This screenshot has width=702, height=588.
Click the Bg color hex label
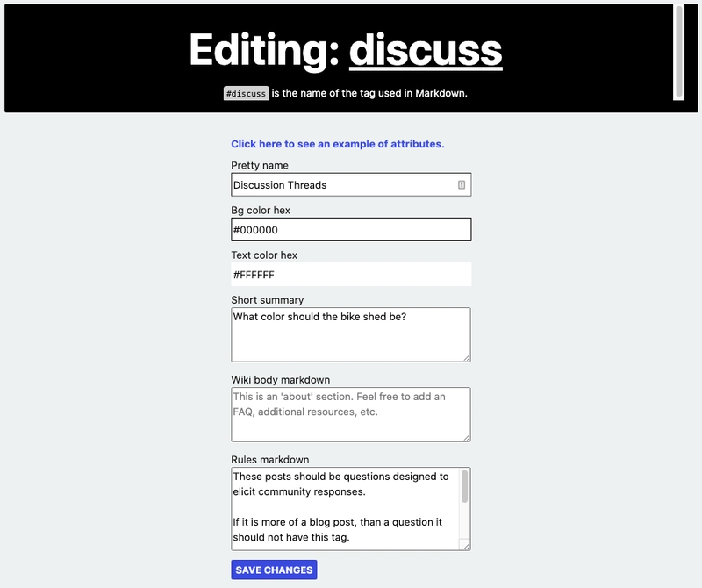coord(261,211)
